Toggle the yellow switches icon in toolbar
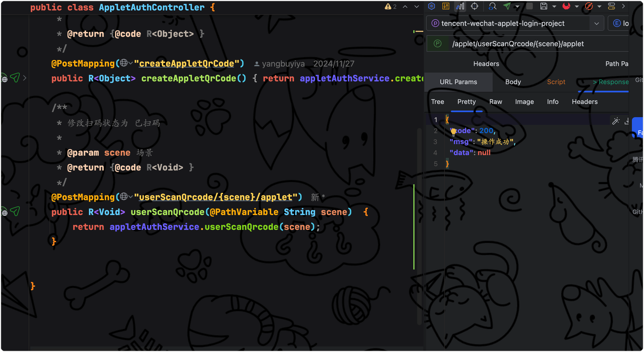The height and width of the screenshot is (352, 644). [612, 6]
